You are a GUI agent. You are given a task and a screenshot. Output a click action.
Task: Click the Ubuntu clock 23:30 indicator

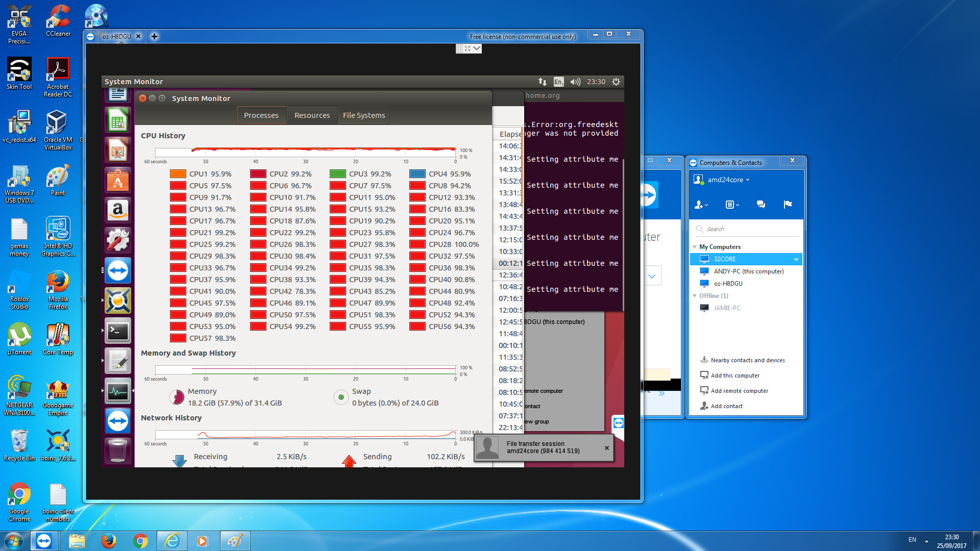pyautogui.click(x=596, y=82)
